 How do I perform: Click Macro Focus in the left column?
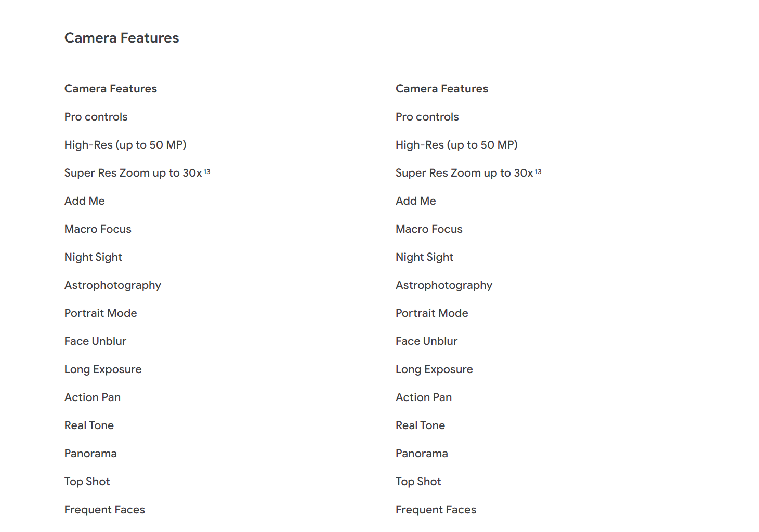(98, 229)
